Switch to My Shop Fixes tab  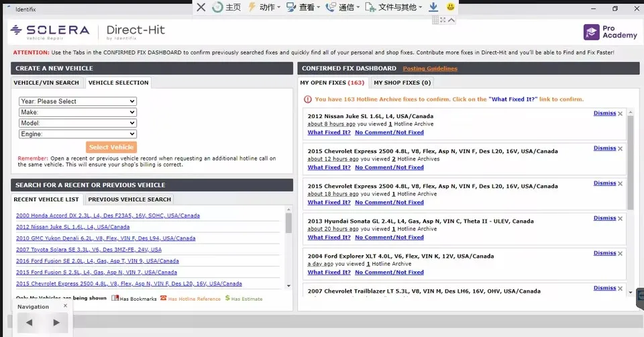coord(402,83)
